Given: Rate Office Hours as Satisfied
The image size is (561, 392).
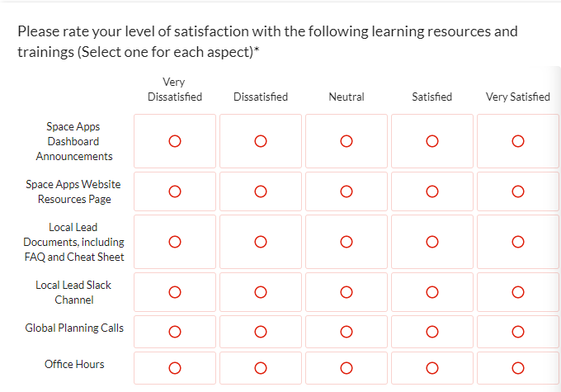Looking at the screenshot, I should point(432,367).
